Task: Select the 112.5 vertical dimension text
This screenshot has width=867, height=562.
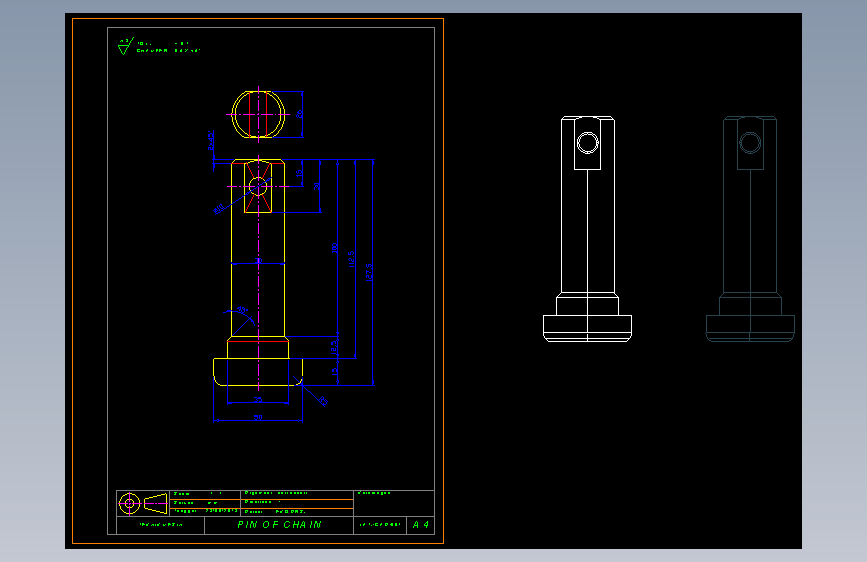Action: [351, 259]
